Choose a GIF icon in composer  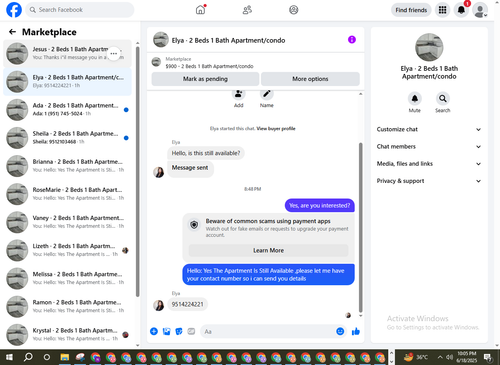[x=191, y=331]
